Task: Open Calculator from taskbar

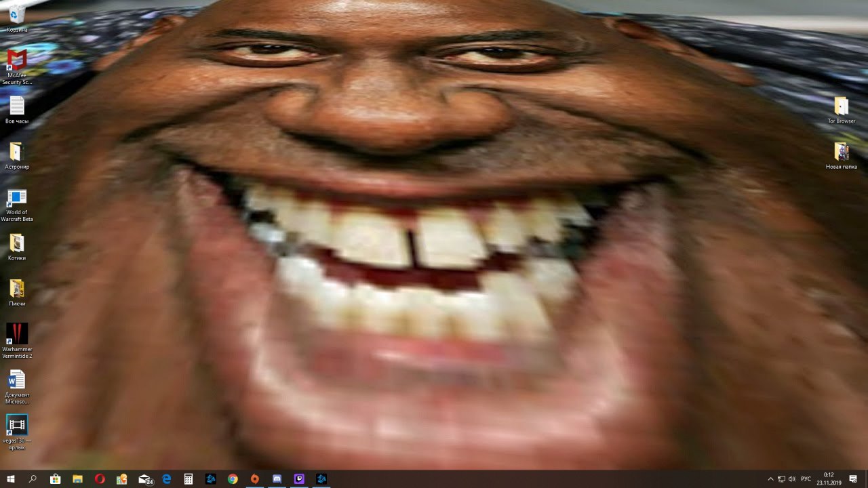Action: point(189,479)
